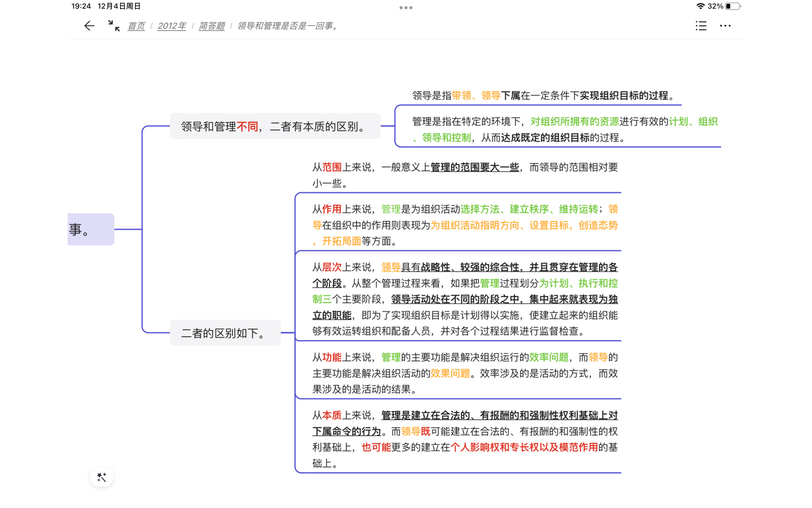Click the collapse/exit fullscreen arrows icon
This screenshot has width=812, height=508.
114,26
